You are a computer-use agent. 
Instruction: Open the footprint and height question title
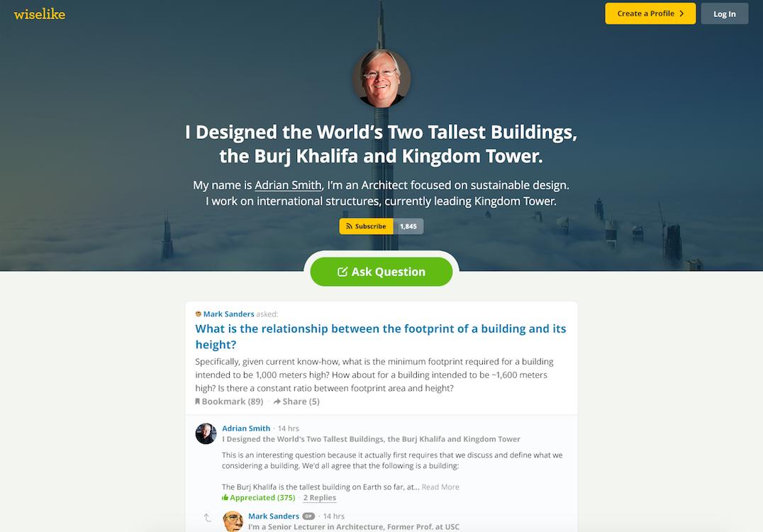(381, 336)
